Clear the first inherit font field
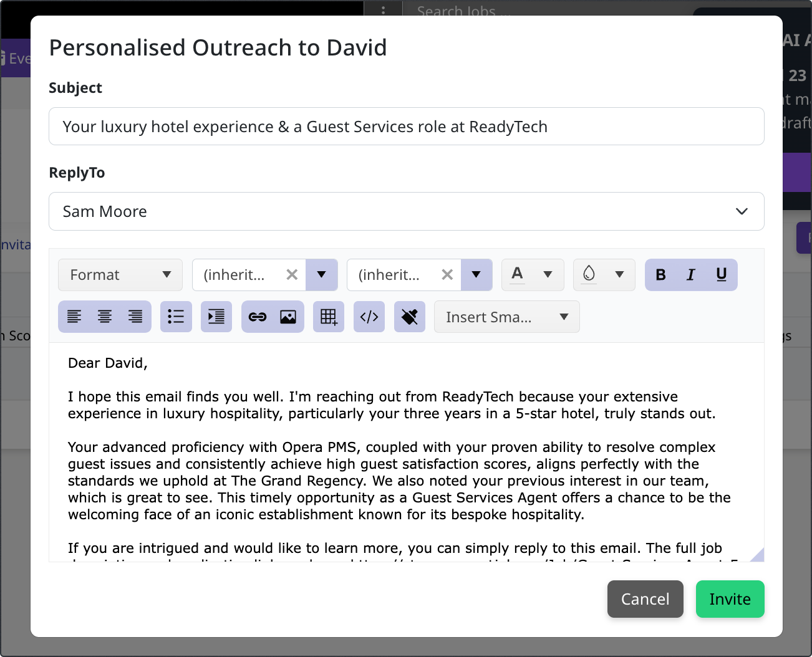The width and height of the screenshot is (812, 657). (x=292, y=275)
